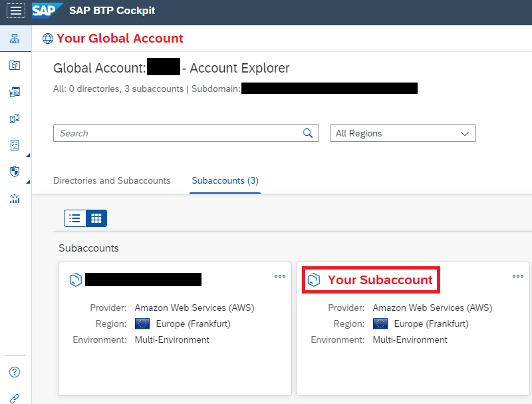This screenshot has height=404, width=532.
Task: Click cube icon of the blacked-out subaccount card
Action: (x=76, y=280)
